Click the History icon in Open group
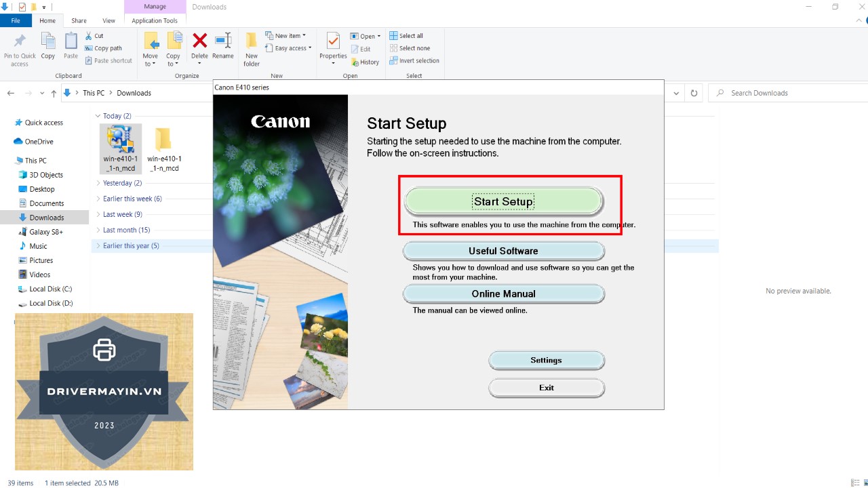Screen dimensions: 868x488 (366, 62)
